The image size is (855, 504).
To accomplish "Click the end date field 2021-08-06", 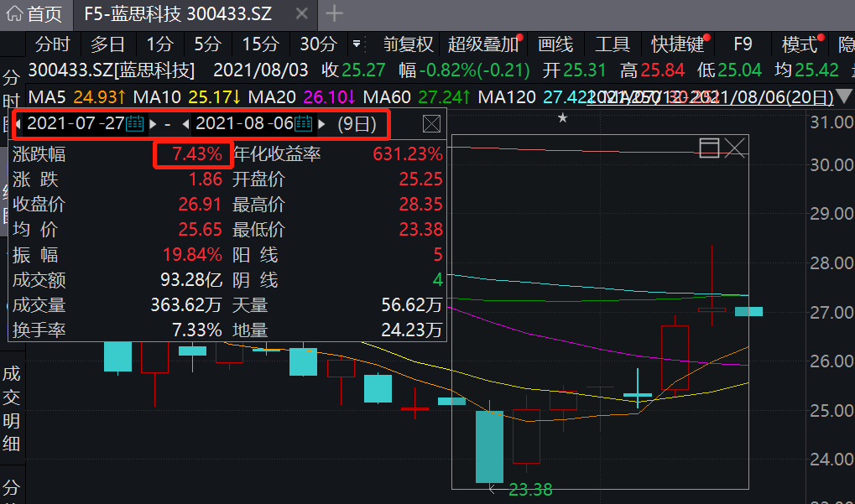I will (244, 123).
